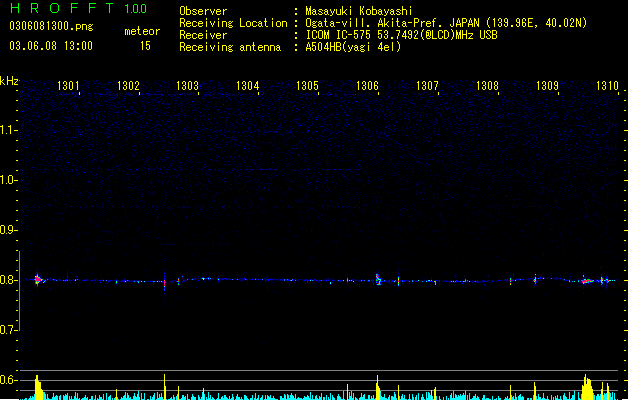Click the 'Receiving antenna' label
The height and width of the screenshot is (400, 629).
click(230, 47)
